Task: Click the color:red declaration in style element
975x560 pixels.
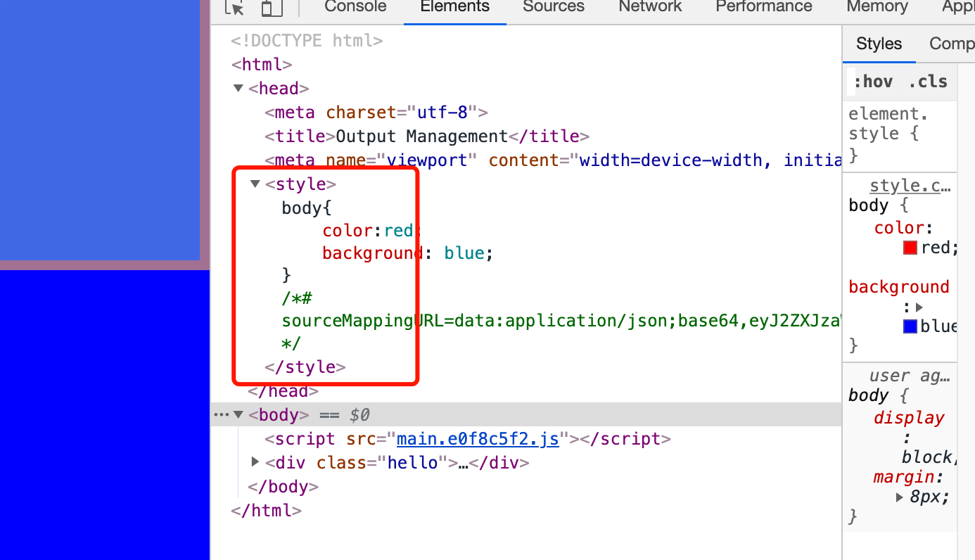Action: coord(371,231)
